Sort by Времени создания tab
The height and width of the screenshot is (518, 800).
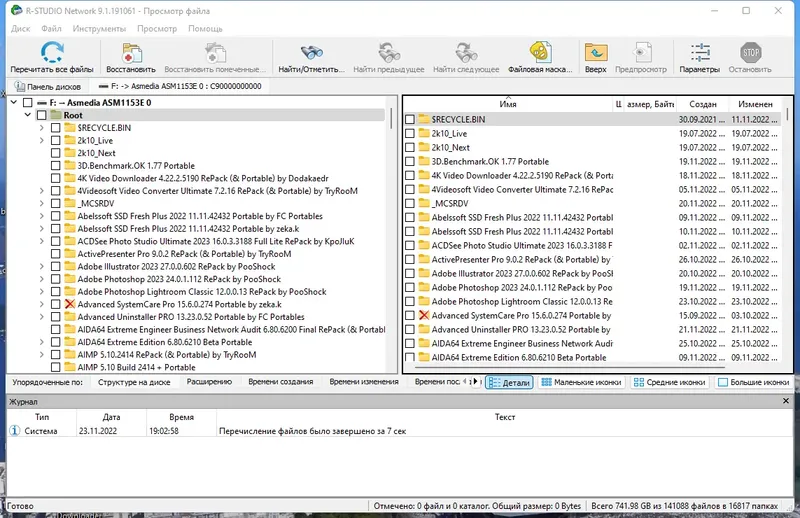(281, 382)
